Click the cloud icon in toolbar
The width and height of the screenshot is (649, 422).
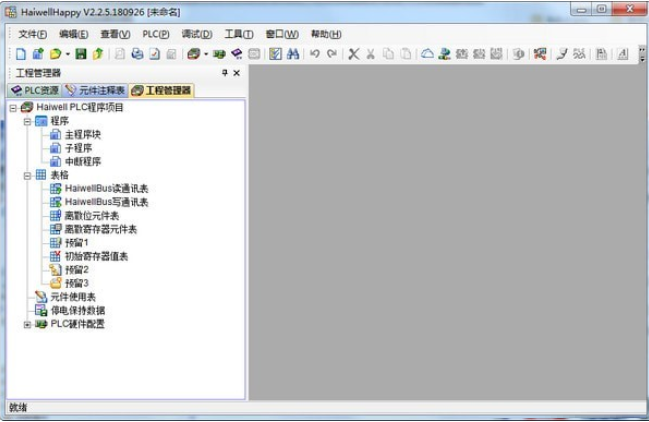(427, 54)
